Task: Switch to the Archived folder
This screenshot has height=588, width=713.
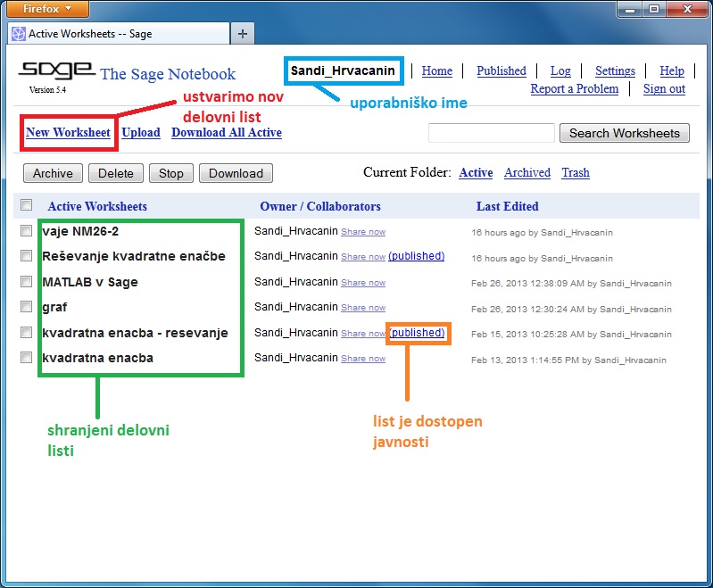Action: tap(526, 173)
